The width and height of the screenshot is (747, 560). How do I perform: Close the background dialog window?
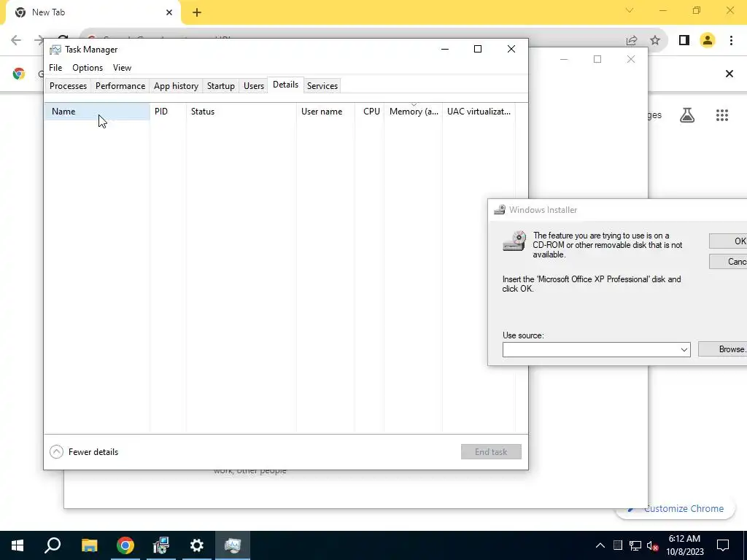(631, 59)
